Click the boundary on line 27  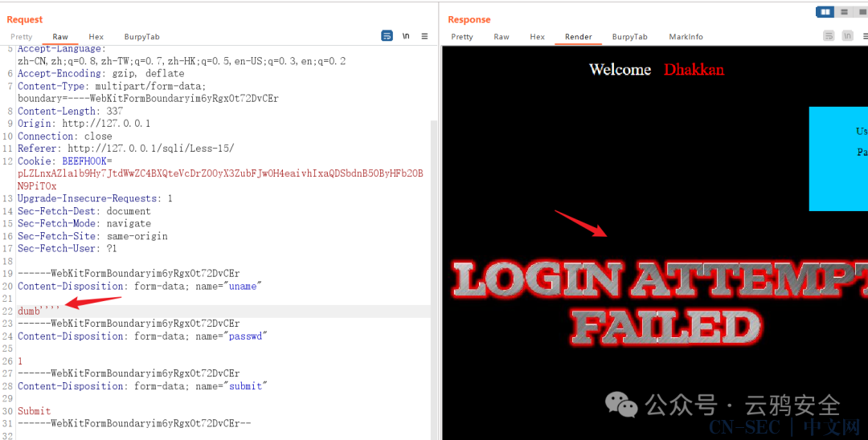(129, 373)
